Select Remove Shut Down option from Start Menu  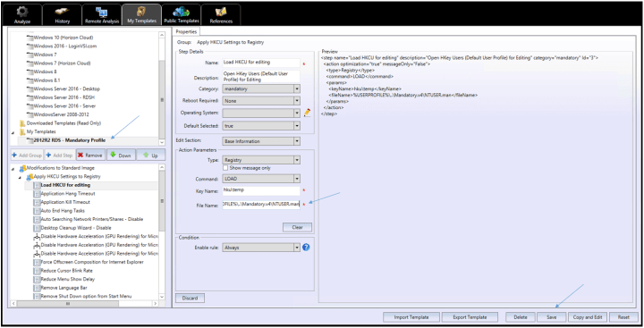point(86,296)
